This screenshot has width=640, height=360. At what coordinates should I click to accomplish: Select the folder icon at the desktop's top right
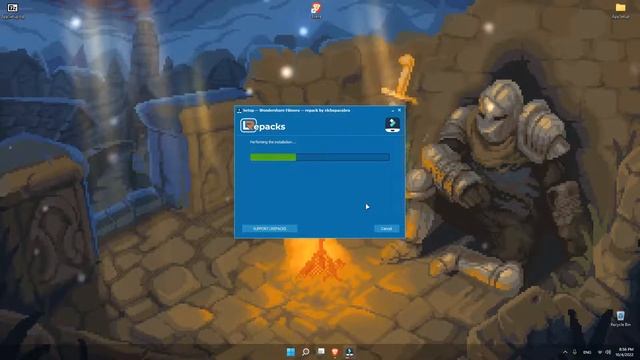[620, 11]
